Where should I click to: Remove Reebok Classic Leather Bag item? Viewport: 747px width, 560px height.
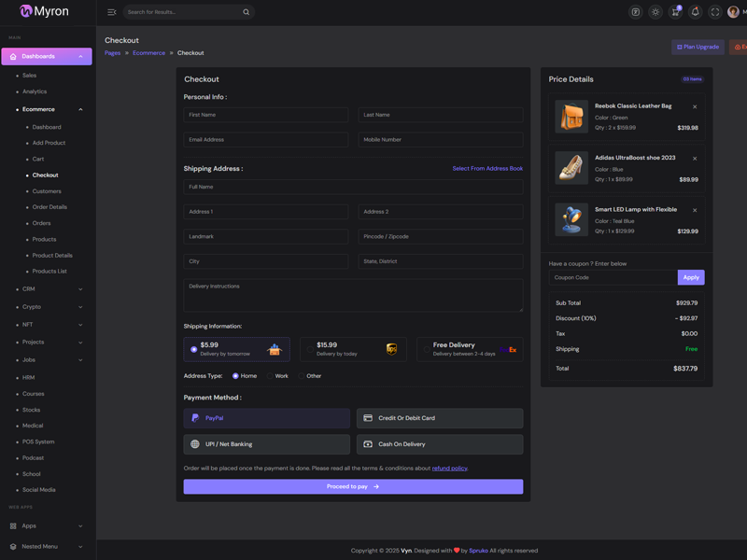coord(695,107)
